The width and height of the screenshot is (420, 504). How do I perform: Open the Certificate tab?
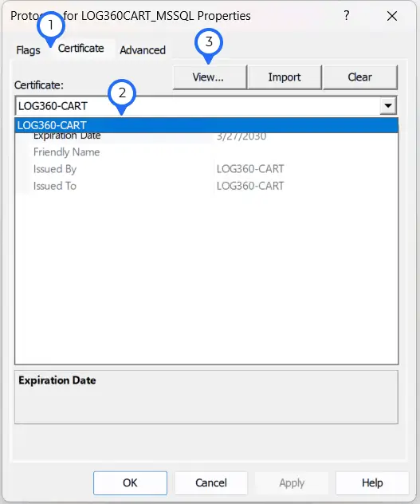click(81, 49)
